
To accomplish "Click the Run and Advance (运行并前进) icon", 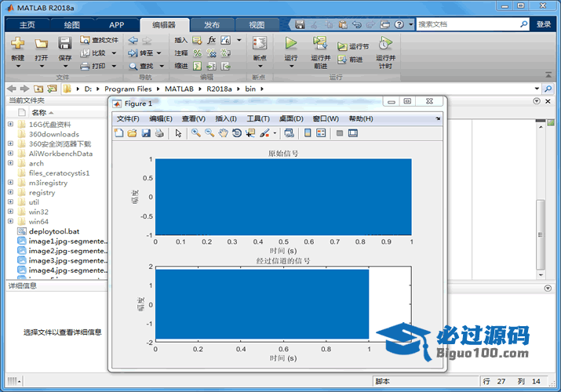I will 320,43.
